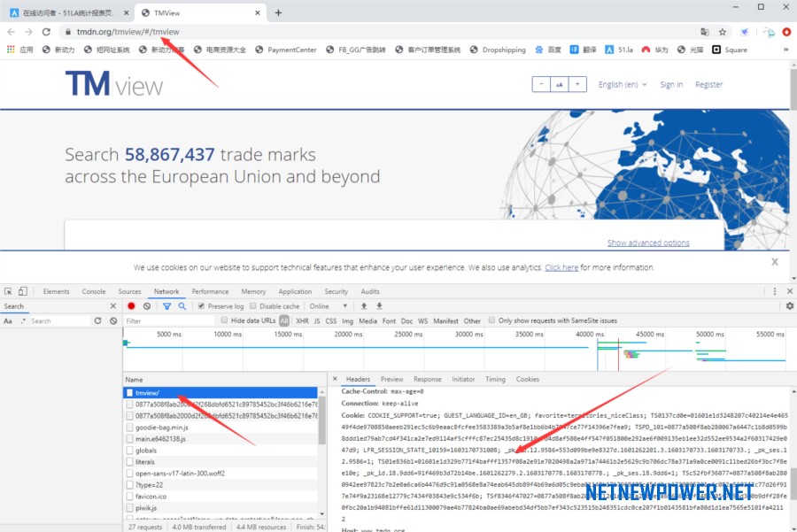The height and width of the screenshot is (532, 797).
Task: Open Click here cookie information link
Action: pyautogui.click(x=561, y=267)
